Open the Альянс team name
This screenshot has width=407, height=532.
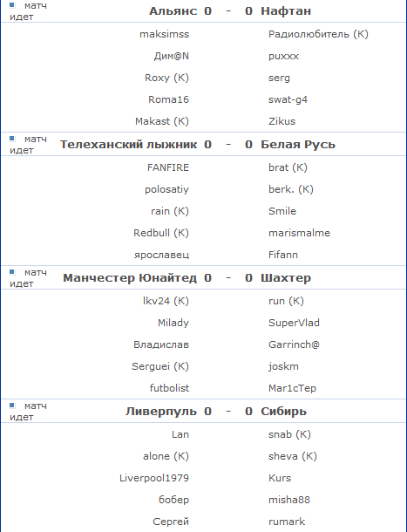173,11
